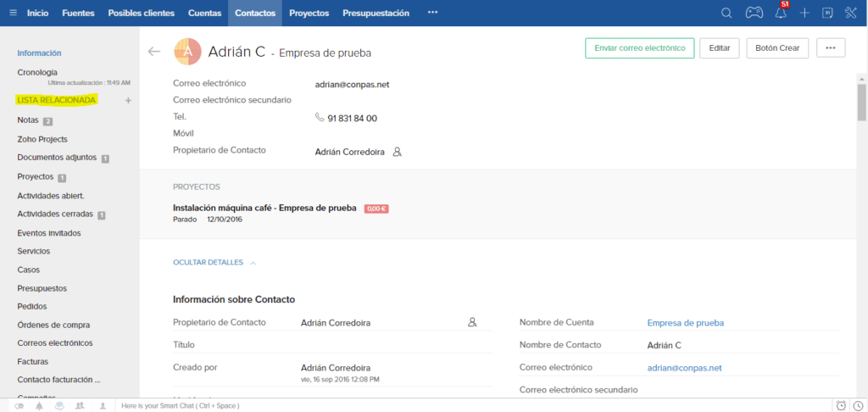Select the Contactos tab
This screenshot has width=868, height=412.
pos(255,13)
